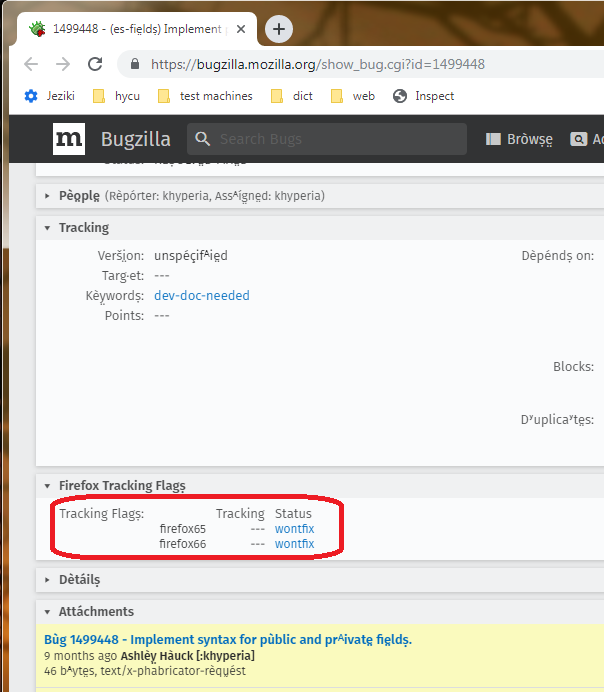Click the Bugzilla home title
This screenshot has height=692, width=604.
tap(135, 139)
